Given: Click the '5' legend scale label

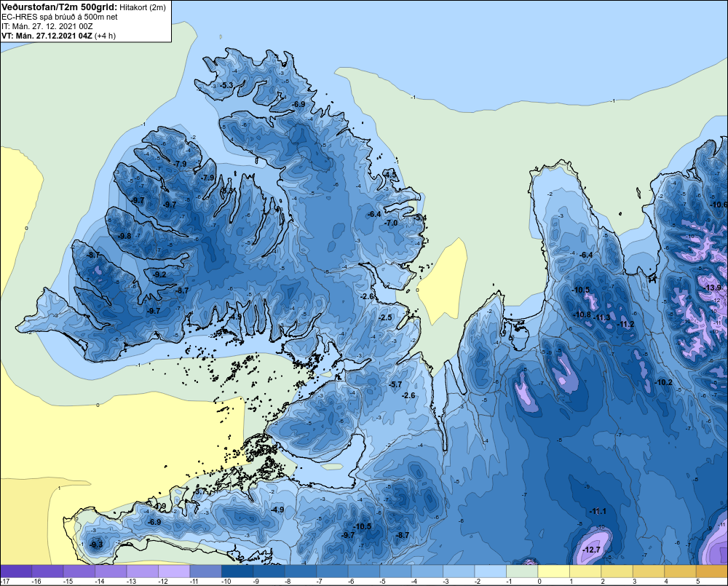Looking at the screenshot, I should (x=697, y=582).
